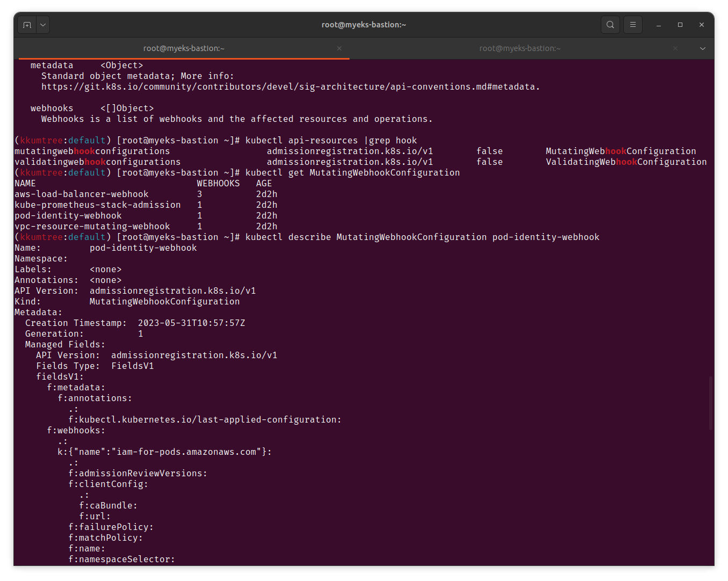Click the 'f:clientConfig:' line
Image resolution: width=728 pixels, height=581 pixels.
[108, 484]
